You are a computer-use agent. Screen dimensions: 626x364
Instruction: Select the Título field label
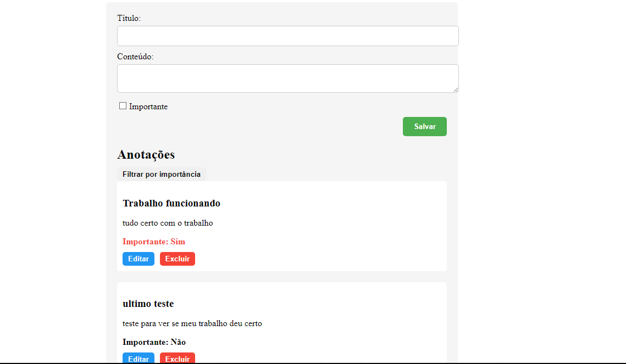(x=128, y=18)
